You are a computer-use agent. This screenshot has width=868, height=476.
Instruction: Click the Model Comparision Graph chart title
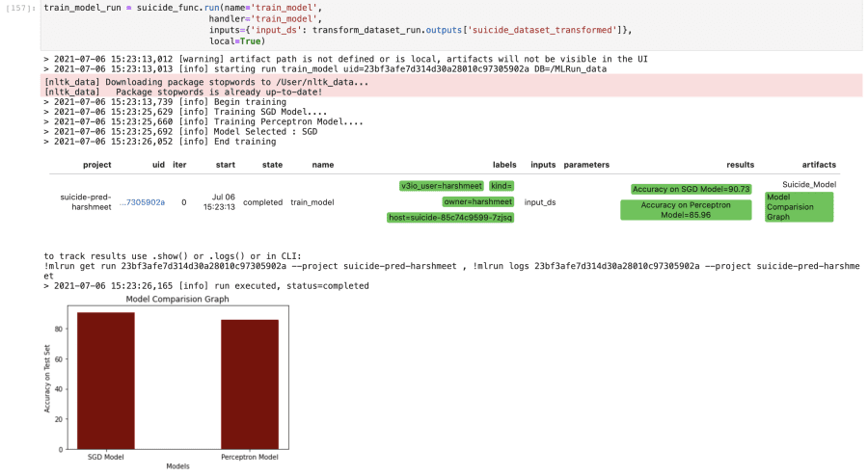tap(177, 299)
